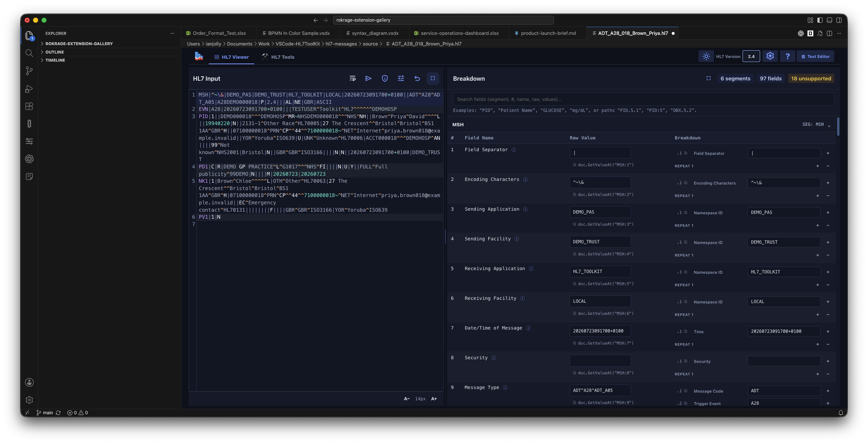Expand ROKRAGE-EXTENSION-GALLERY folder section

tap(79, 44)
